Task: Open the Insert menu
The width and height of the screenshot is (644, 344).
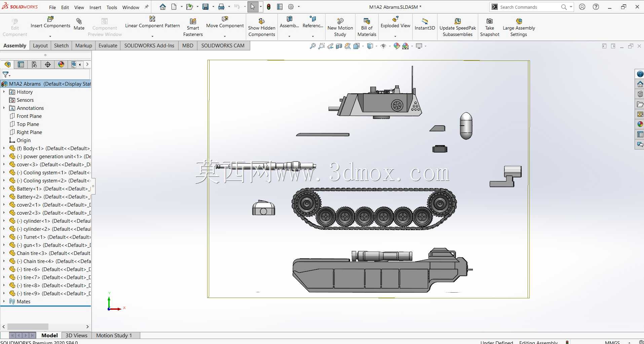Action: click(x=95, y=7)
